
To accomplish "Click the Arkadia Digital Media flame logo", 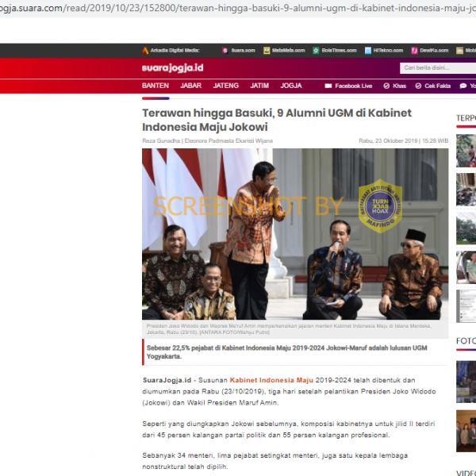I will pyautogui.click(x=145, y=51).
